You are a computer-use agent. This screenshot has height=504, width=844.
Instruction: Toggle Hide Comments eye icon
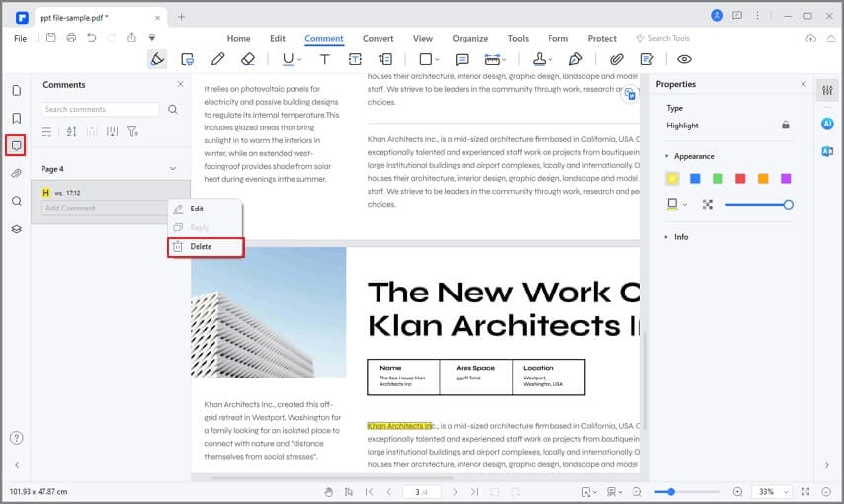click(x=684, y=59)
